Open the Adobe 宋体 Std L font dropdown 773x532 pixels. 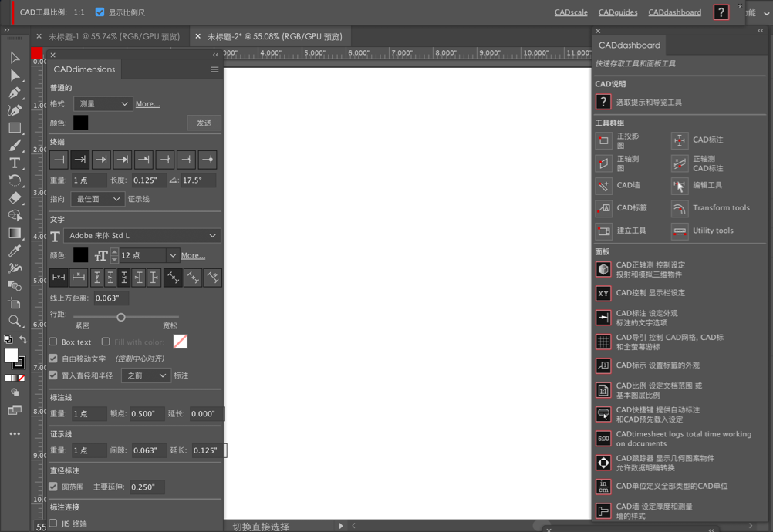point(143,235)
